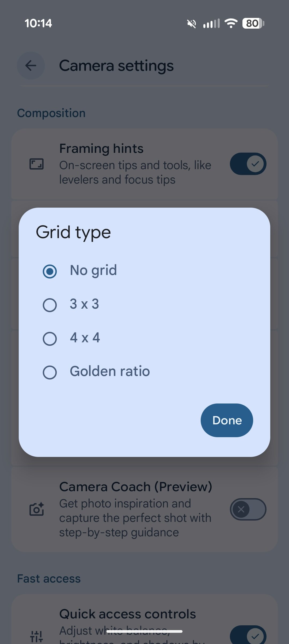
Task: Tap the muted bell status icon
Action: [x=192, y=24]
